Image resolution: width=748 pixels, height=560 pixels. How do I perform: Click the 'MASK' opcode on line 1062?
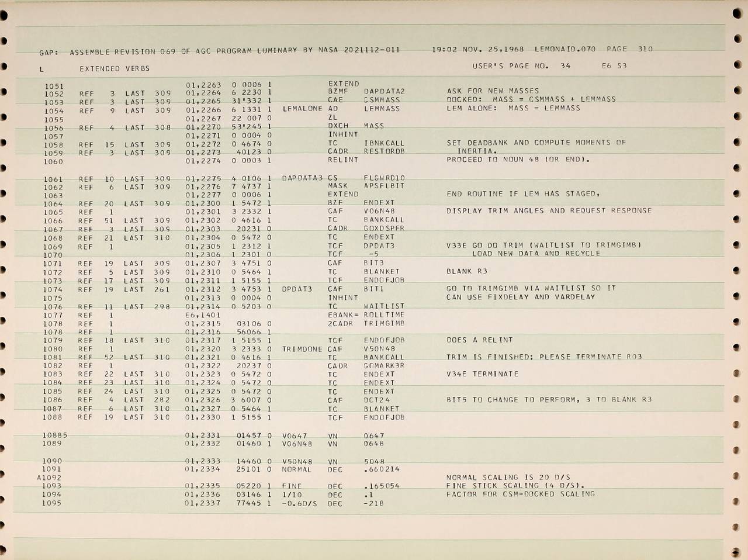tap(338, 186)
